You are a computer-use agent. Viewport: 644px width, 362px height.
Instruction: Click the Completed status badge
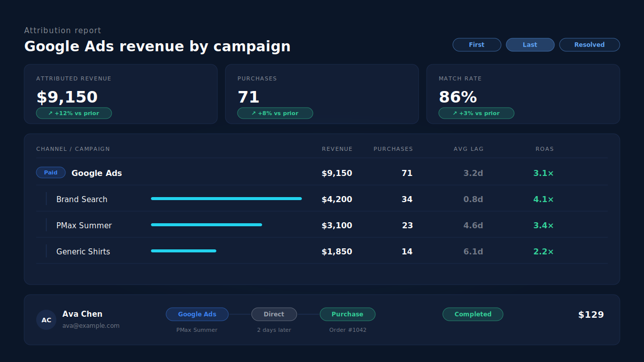[473, 314]
